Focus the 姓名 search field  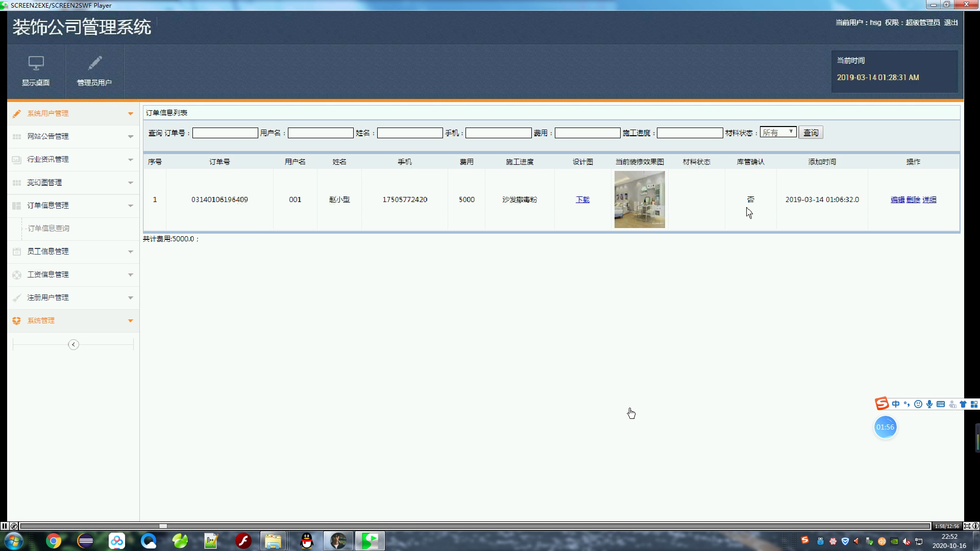click(410, 133)
